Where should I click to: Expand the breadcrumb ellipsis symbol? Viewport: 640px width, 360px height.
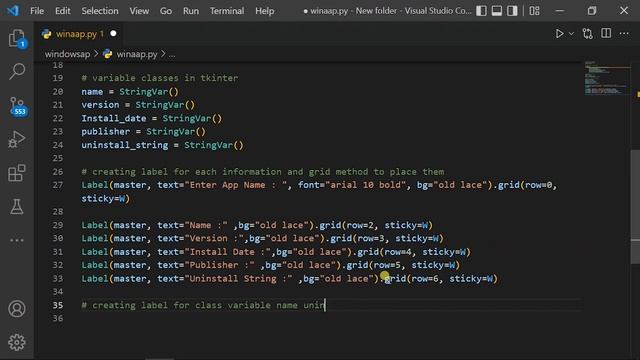click(172, 54)
